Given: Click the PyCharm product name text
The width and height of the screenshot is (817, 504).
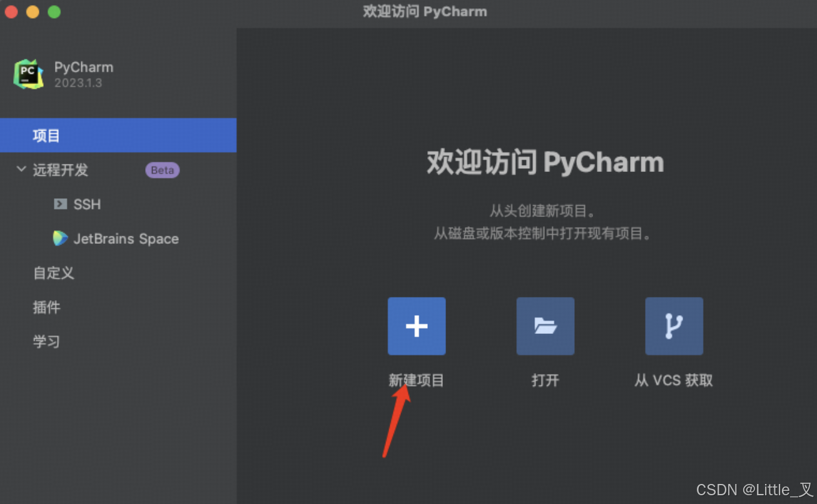Looking at the screenshot, I should click(x=84, y=68).
